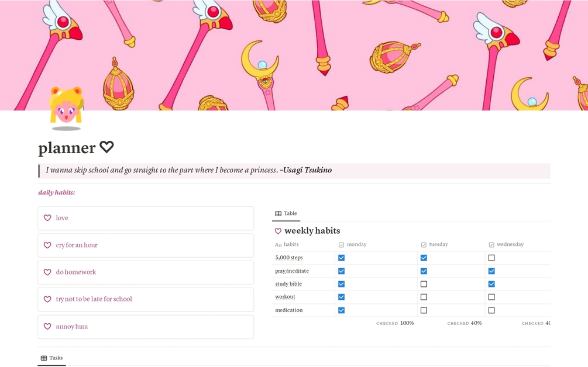Check wednesday for workout

click(491, 297)
